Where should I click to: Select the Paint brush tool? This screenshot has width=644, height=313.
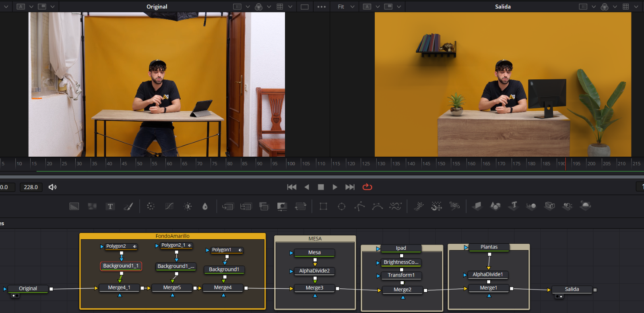(x=128, y=207)
